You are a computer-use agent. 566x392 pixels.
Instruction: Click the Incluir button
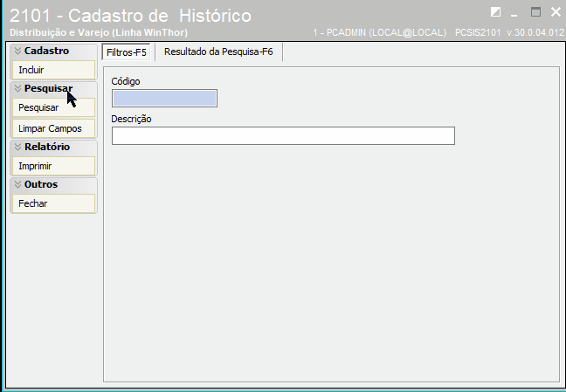pos(54,70)
